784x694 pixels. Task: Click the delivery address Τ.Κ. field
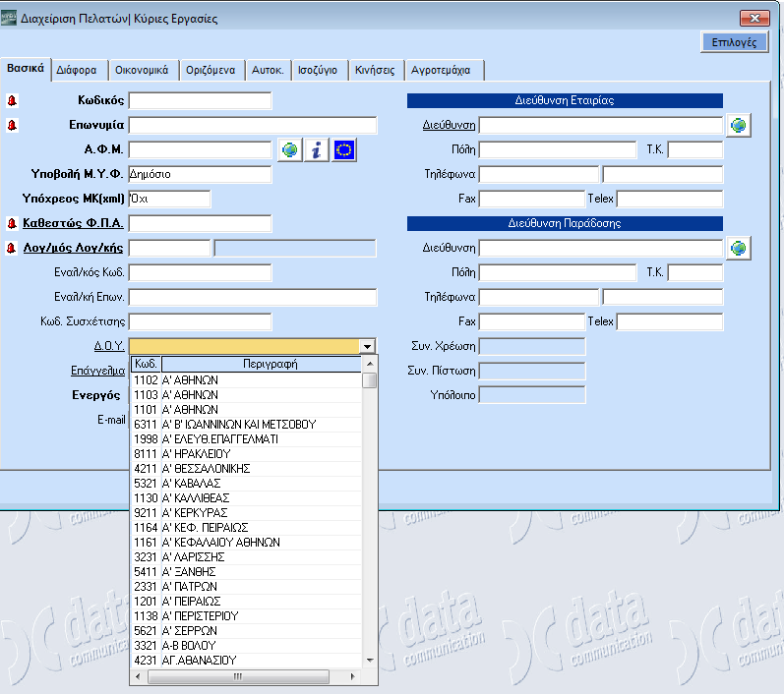[x=695, y=272]
